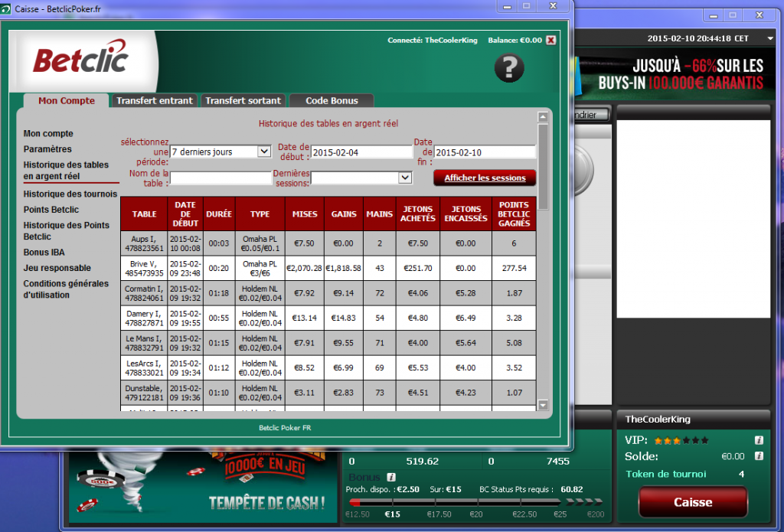Click the Caisse window title bar icon
Screen dimensions: 784x532
coord(5,9)
